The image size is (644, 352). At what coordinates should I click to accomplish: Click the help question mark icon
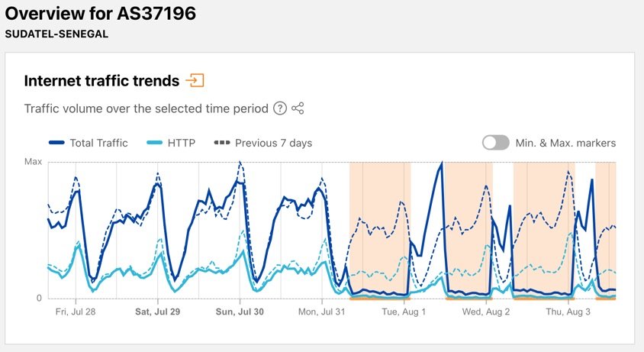tap(280, 108)
